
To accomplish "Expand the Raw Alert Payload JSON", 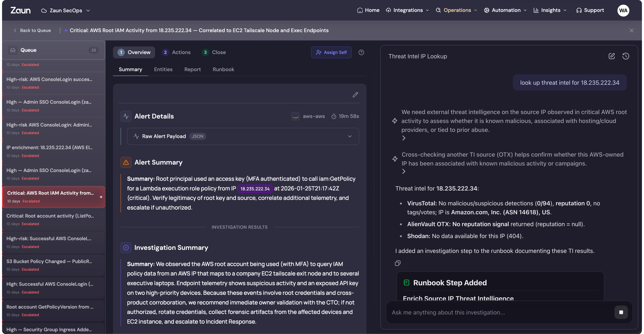I will (350, 136).
